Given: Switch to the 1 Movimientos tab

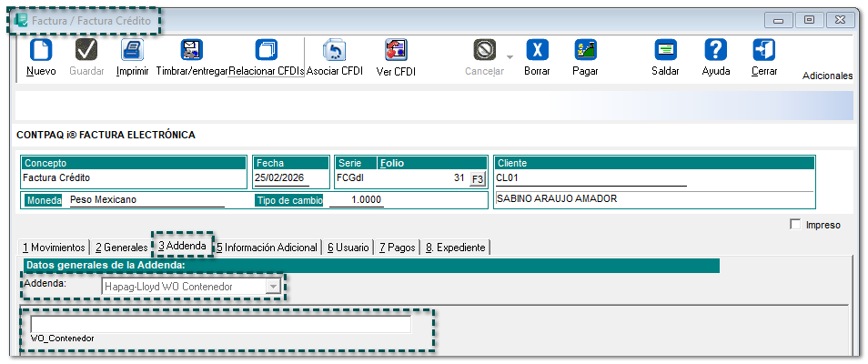Looking at the screenshot, I should (x=54, y=247).
